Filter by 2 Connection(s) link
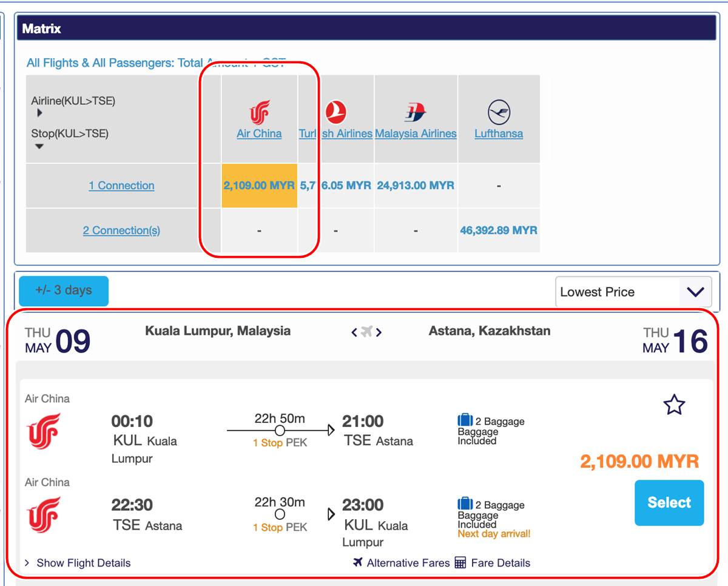This screenshot has height=586, width=728. [x=121, y=231]
